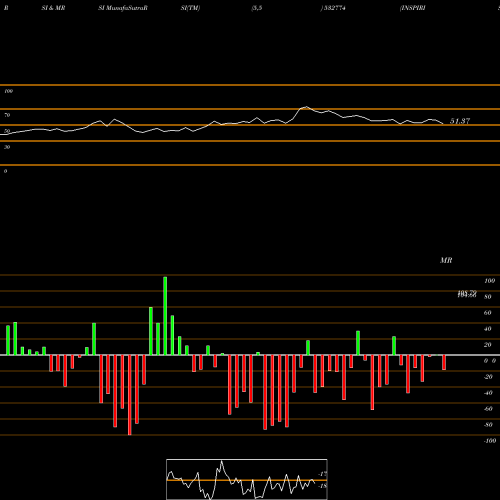Click the stock code 532774 in the header

click(x=334, y=8)
